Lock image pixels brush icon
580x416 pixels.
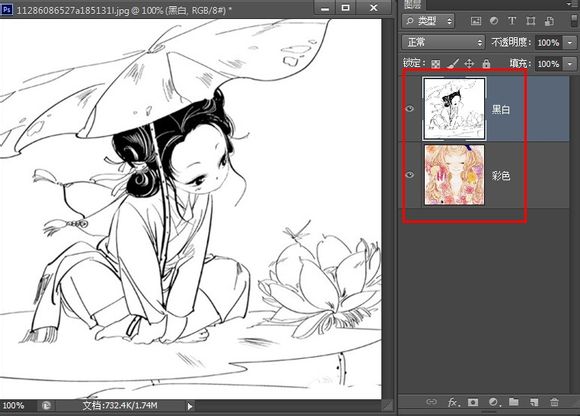coord(453,64)
